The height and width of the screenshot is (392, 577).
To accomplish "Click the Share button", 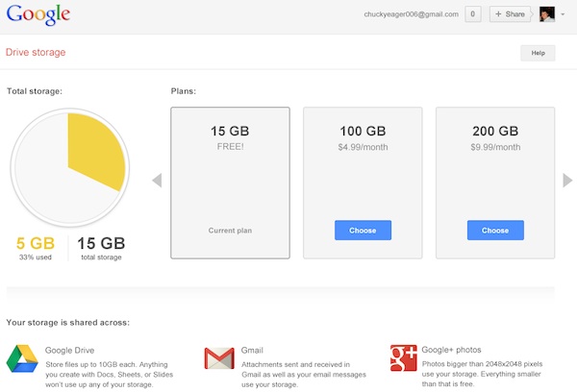I will (510, 14).
